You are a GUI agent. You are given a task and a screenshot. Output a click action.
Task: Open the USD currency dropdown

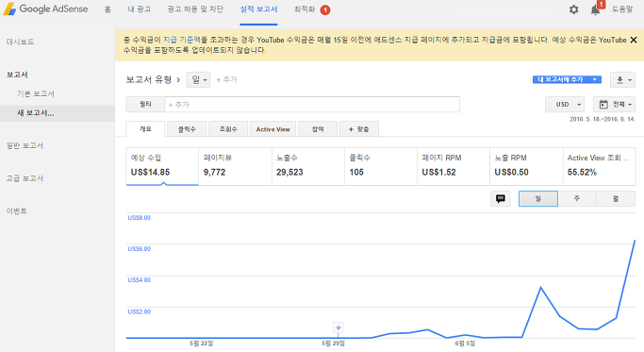pyautogui.click(x=565, y=105)
